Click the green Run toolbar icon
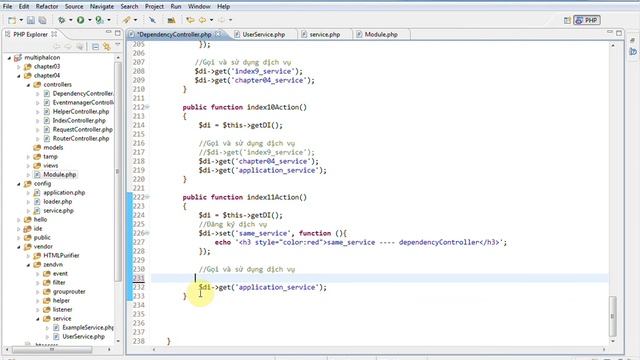This screenshot has width=640, height=360. (x=80, y=20)
